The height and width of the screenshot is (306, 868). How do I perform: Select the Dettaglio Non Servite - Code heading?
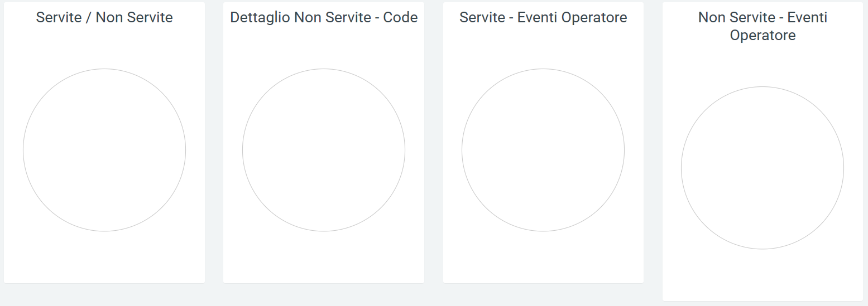click(x=324, y=17)
